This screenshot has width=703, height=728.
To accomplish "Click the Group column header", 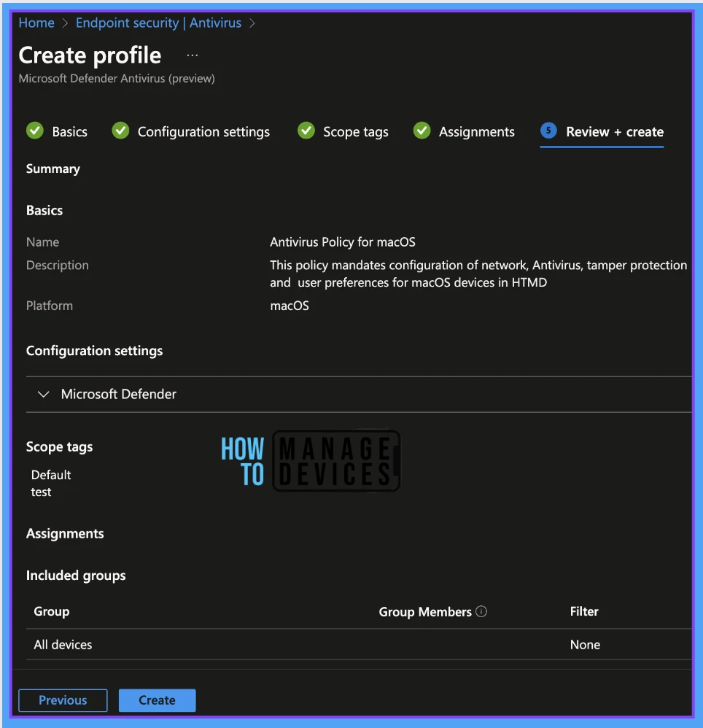I will tap(52, 611).
